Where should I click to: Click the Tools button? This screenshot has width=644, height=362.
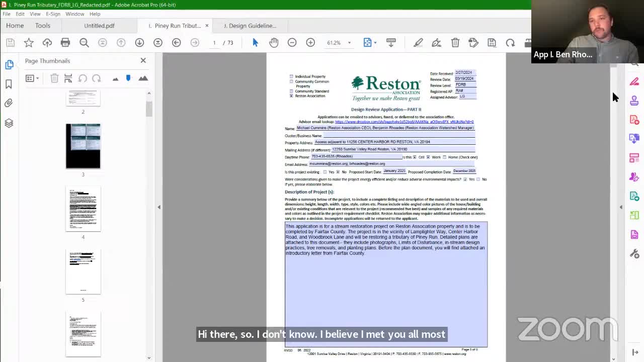[x=43, y=26]
